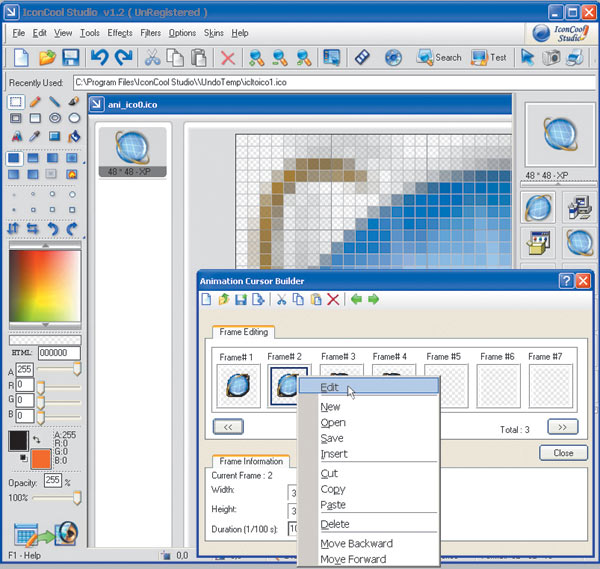Select the Text tool with letter A
Screen dimensions: 600x569
click(16, 136)
